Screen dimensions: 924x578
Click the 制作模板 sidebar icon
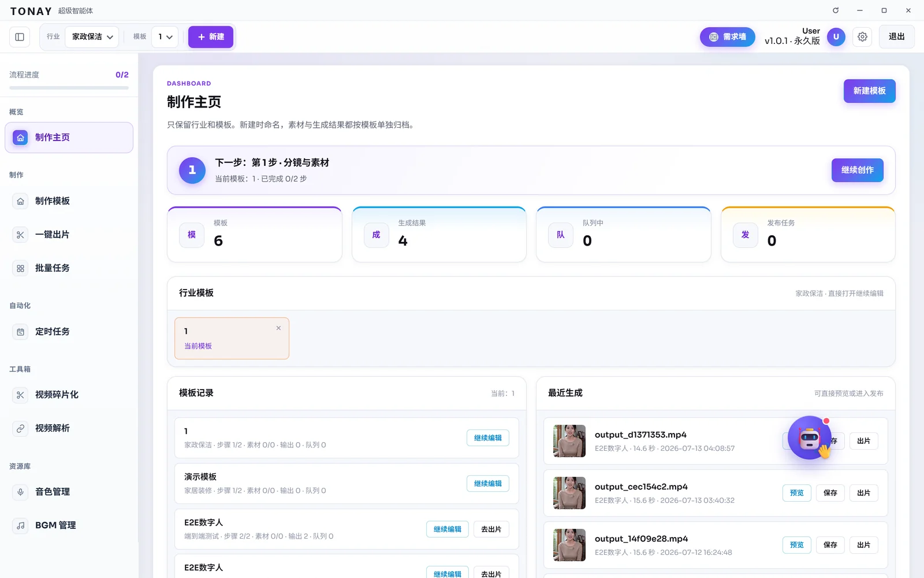[x=20, y=201]
